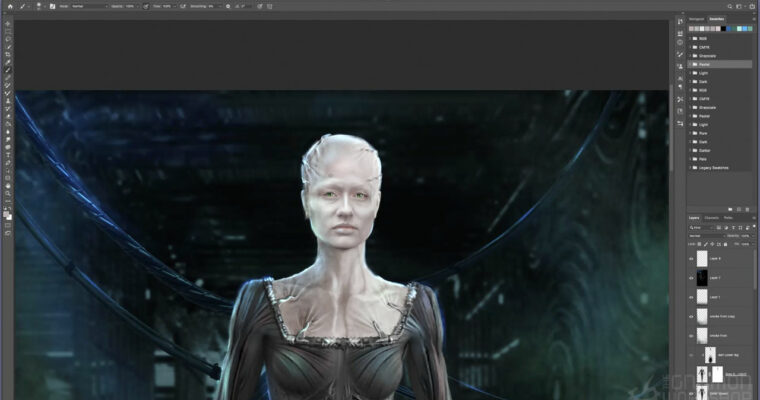Open the search icon at top right
Screen dimensions: 760x400
coord(729,6)
